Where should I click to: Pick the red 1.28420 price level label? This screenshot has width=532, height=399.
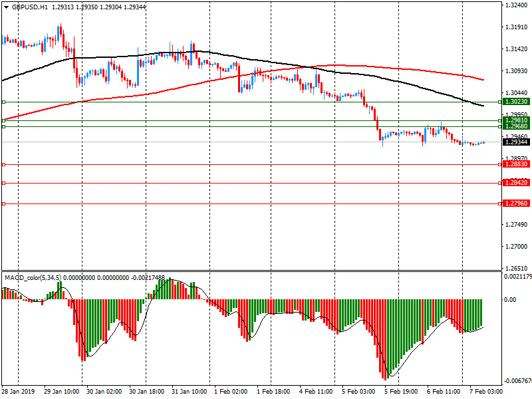[516, 183]
